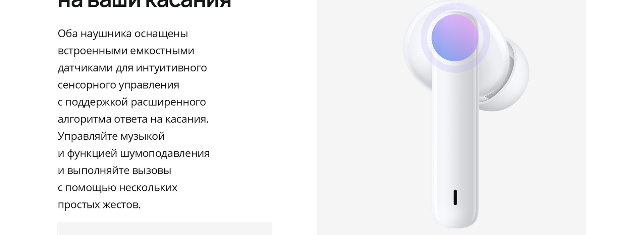Click the grey panel below the paragraph
This screenshot has width=644, height=235.
pos(164,229)
